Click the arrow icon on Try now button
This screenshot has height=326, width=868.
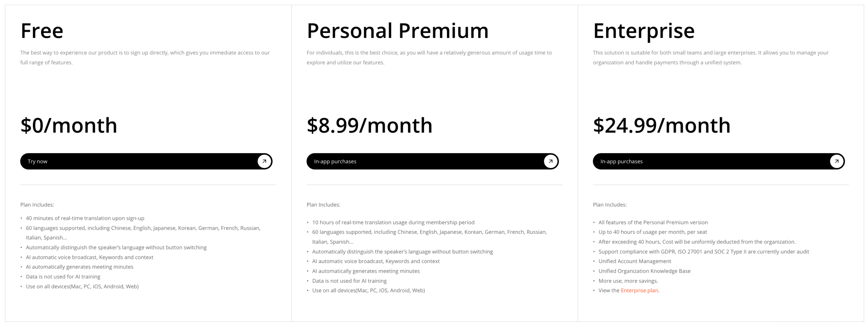pyautogui.click(x=264, y=161)
